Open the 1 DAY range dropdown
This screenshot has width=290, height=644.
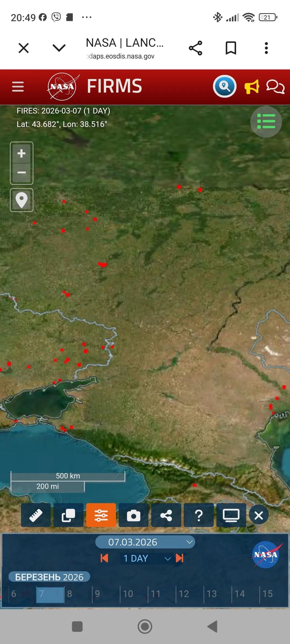coord(147,558)
